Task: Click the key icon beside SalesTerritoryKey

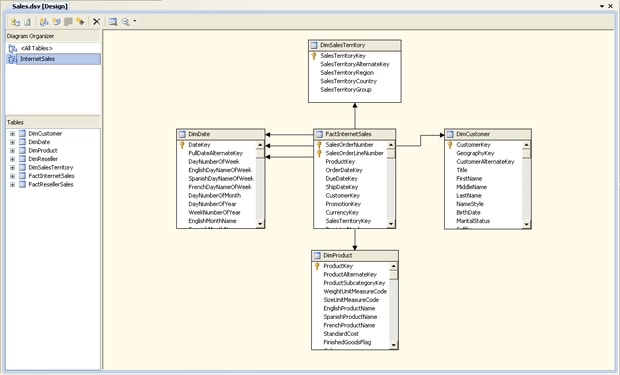Action: 314,56
